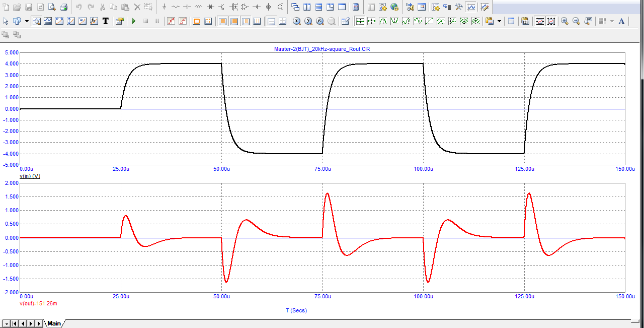This screenshot has width=644, height=328.
Task: Select the Inductor component icon
Action: (199, 7)
